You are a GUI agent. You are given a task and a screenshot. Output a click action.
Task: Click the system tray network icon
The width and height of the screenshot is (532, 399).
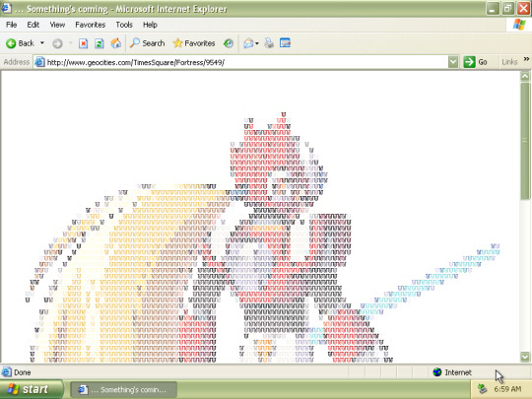click(482, 389)
